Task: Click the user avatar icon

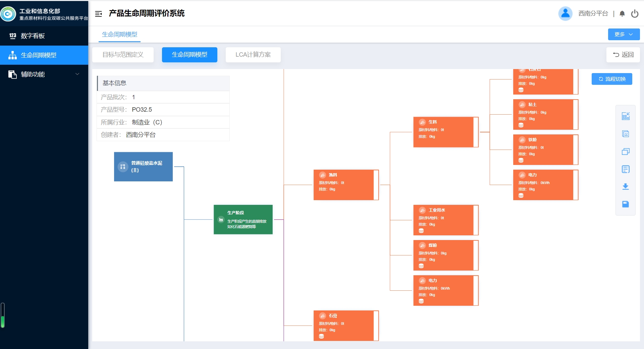Action: click(566, 13)
